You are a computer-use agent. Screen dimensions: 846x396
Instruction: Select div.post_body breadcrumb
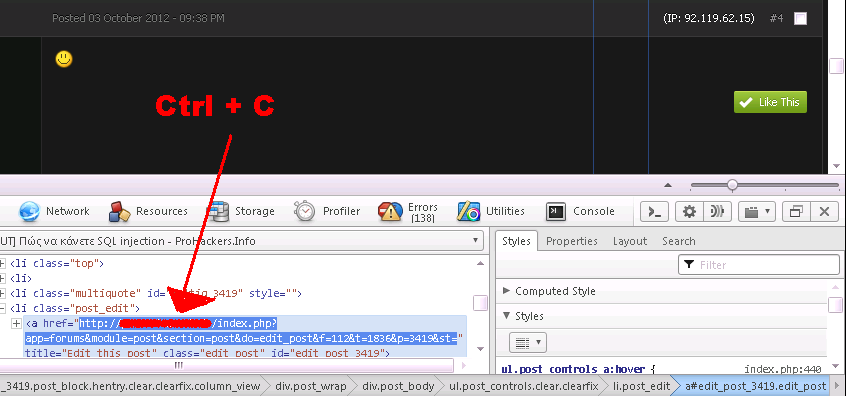tap(399, 386)
